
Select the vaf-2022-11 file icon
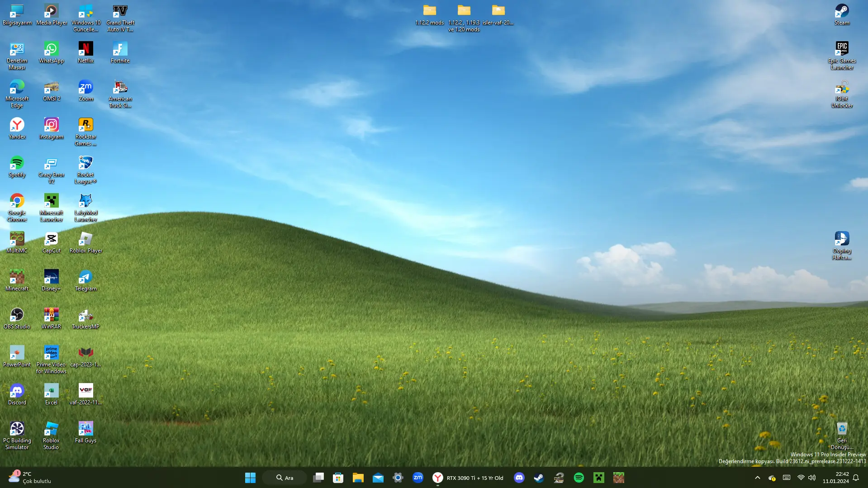click(86, 395)
